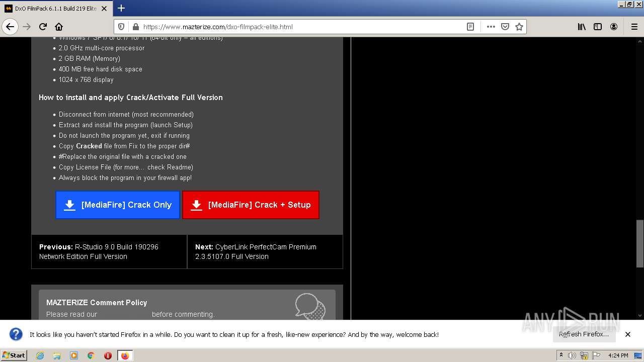Open the Windows Start menu
Image resolution: width=644 pixels, height=362 pixels.
tap(14, 355)
